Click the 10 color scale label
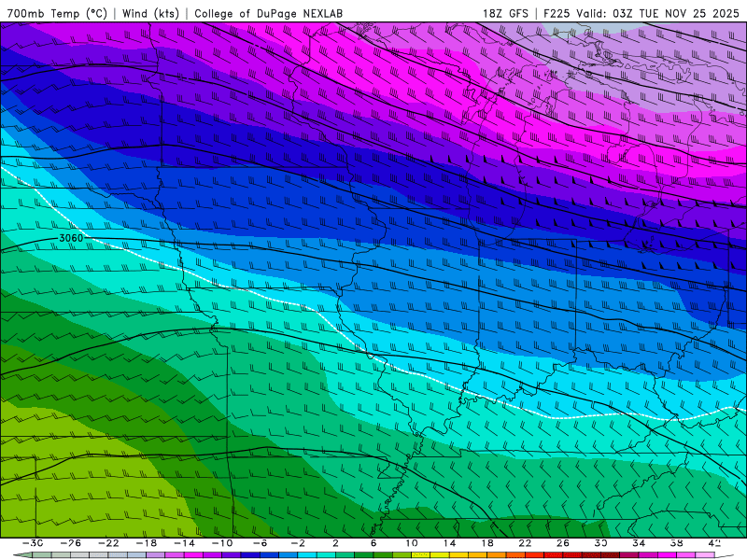 [412, 543]
